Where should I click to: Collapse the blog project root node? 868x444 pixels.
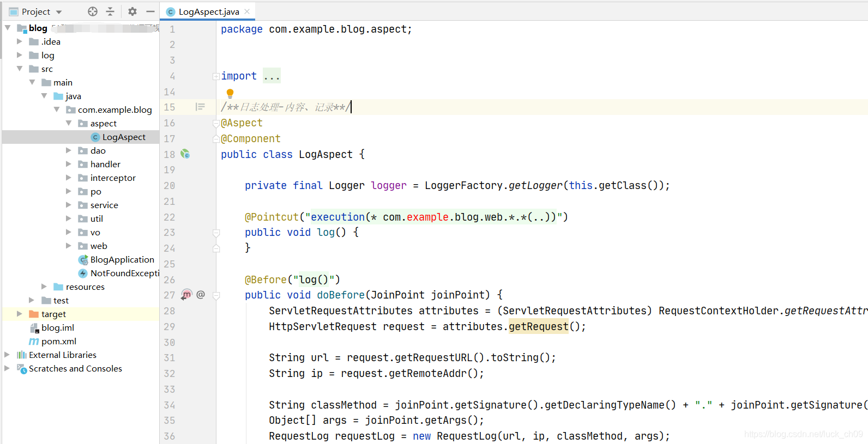click(x=8, y=28)
